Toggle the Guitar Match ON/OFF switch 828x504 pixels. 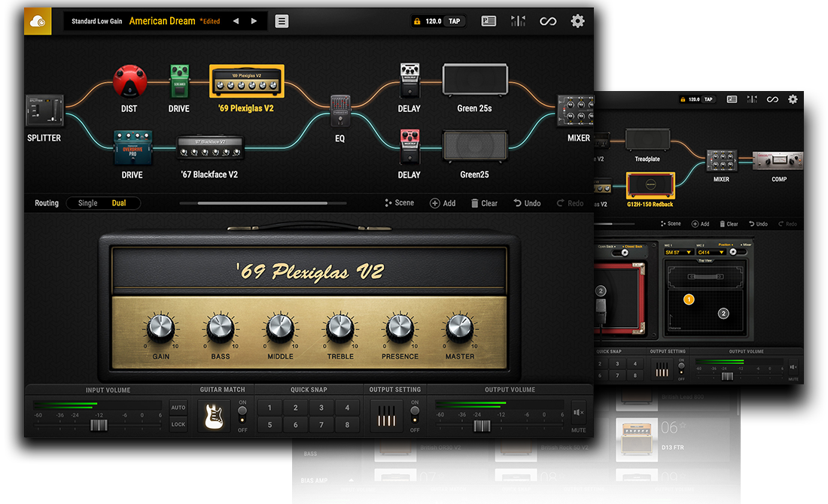coord(242,416)
